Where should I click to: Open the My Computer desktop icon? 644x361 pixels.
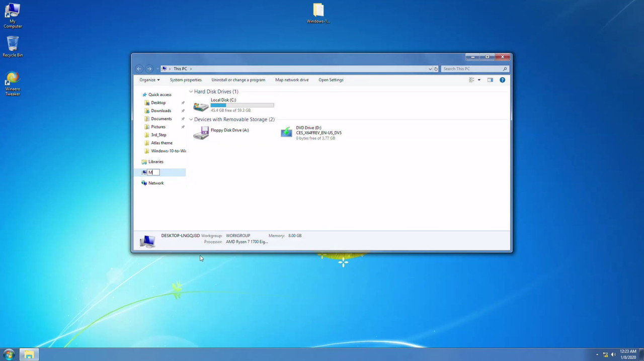click(x=13, y=16)
